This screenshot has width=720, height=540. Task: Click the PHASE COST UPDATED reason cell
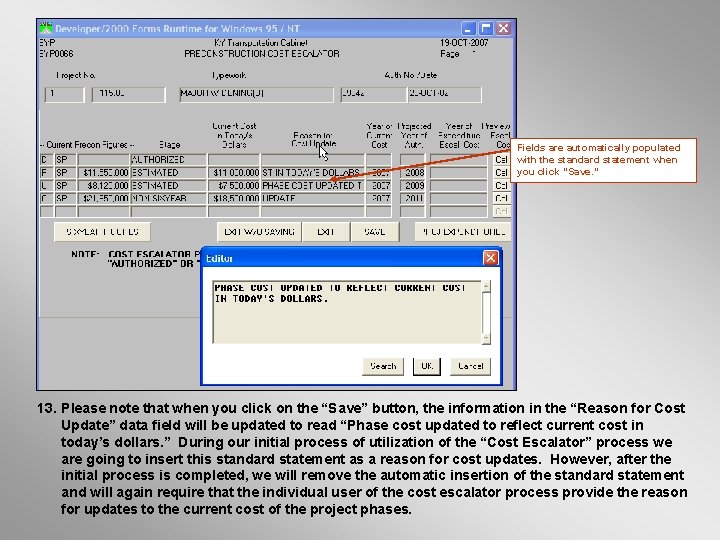[x=313, y=186]
